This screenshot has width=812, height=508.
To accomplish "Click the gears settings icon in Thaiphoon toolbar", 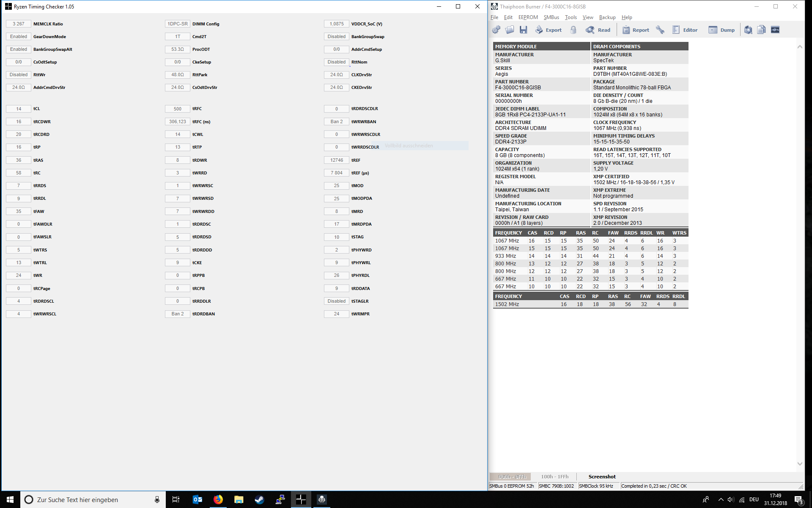I will coord(496,30).
